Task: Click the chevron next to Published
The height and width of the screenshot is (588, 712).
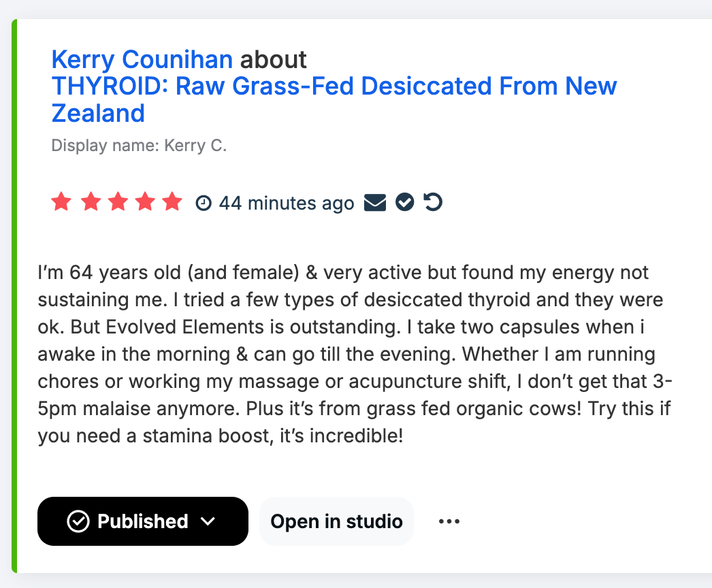Action: tap(206, 521)
